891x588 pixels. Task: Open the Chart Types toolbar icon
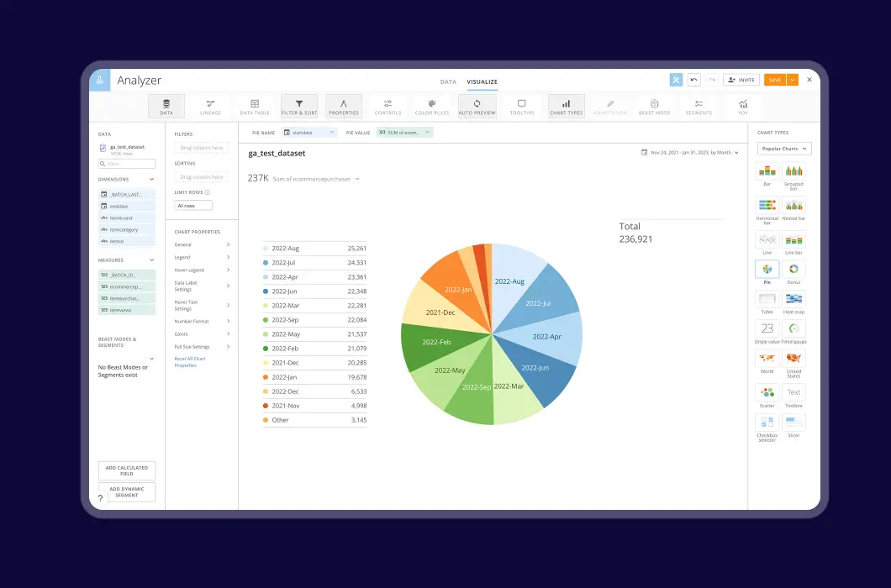566,105
